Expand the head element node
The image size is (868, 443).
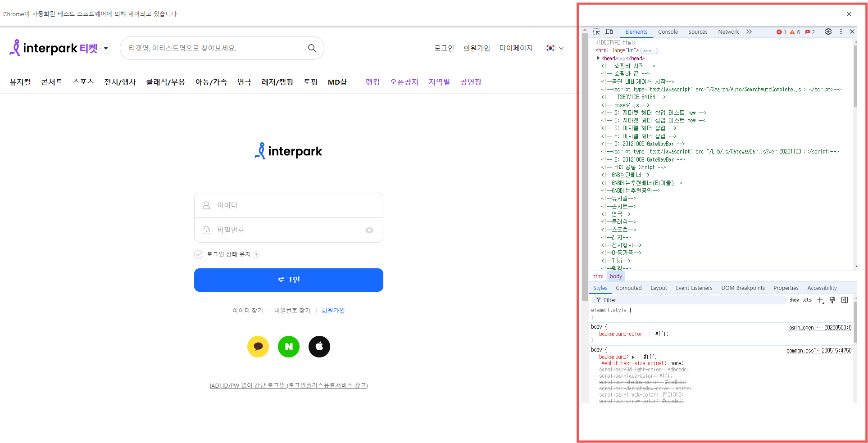pyautogui.click(x=598, y=58)
